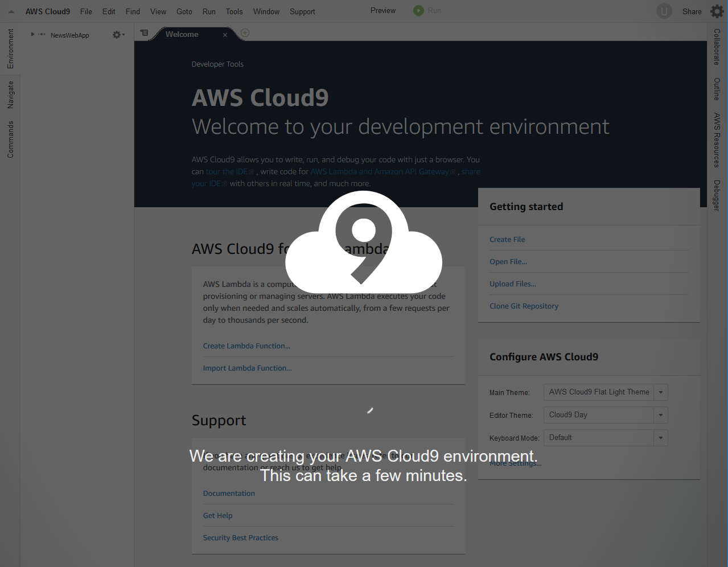
Task: Select the NewsWebApp folder in tree
Action: pyautogui.click(x=69, y=35)
